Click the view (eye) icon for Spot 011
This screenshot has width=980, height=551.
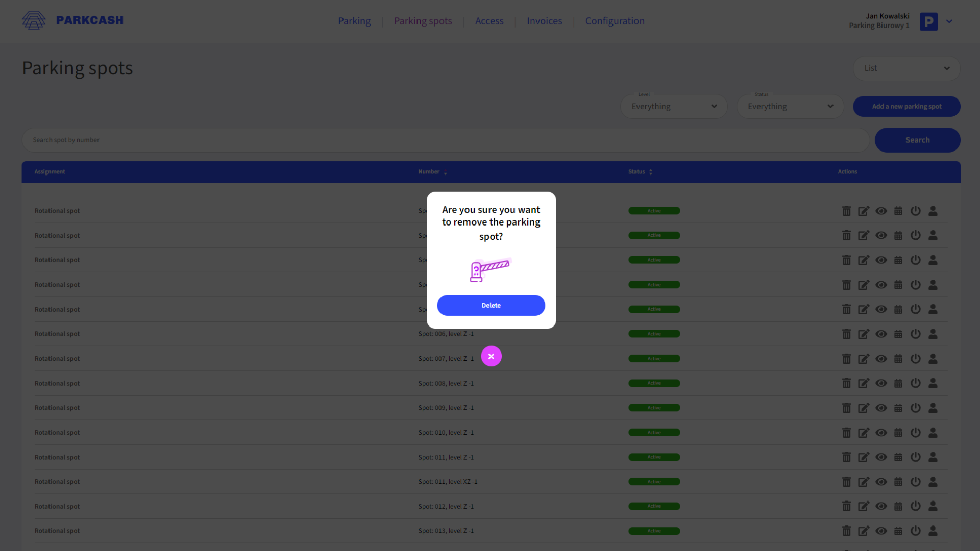tap(881, 457)
